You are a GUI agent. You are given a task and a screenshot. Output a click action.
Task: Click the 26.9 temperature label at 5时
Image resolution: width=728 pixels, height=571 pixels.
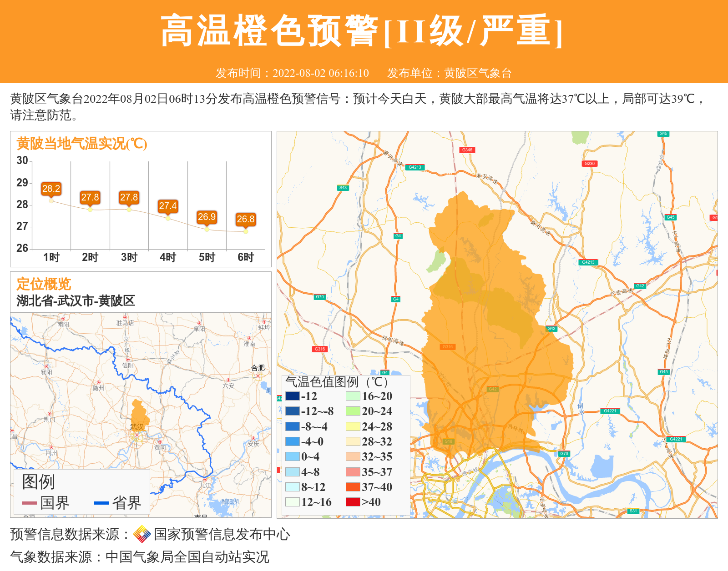click(207, 217)
